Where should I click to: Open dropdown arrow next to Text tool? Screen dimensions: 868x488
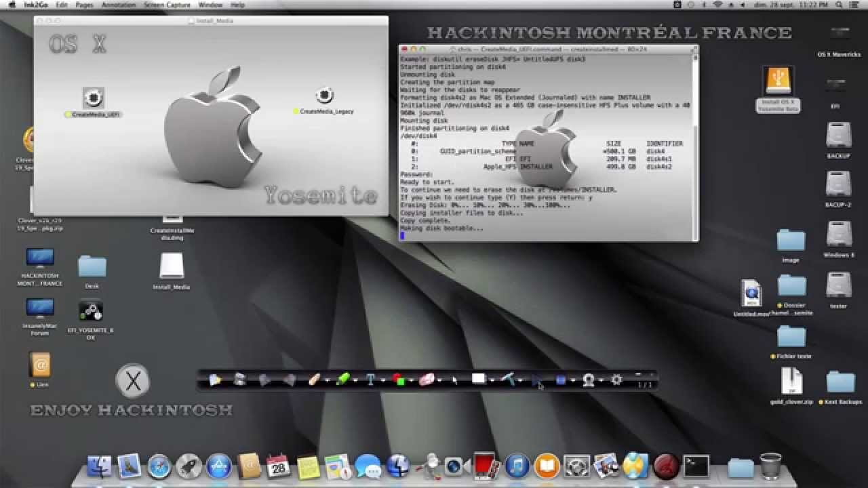pyautogui.click(x=383, y=381)
